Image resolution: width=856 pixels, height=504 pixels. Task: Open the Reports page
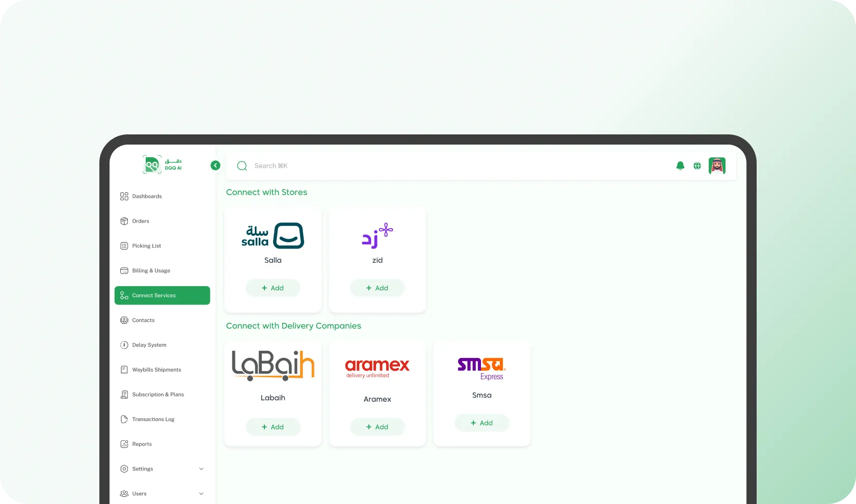point(141,444)
